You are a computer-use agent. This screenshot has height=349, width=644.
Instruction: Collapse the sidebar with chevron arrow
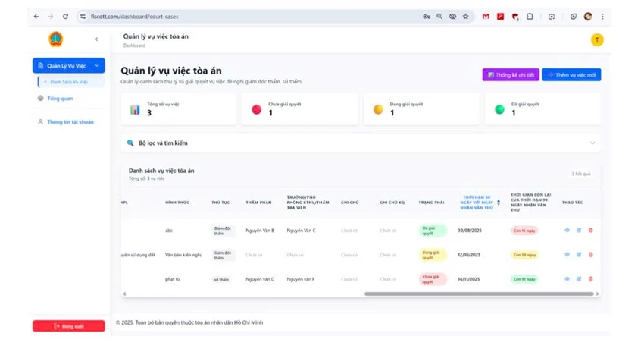[x=96, y=39]
